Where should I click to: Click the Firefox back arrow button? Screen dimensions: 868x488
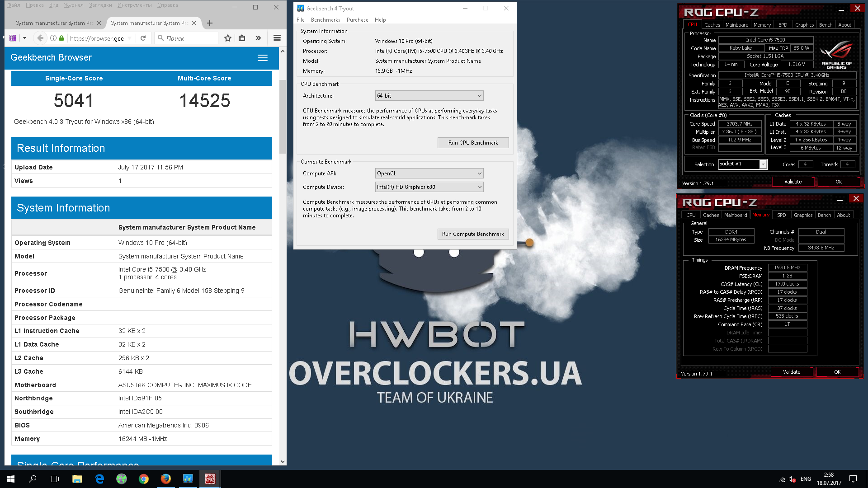[x=40, y=38]
